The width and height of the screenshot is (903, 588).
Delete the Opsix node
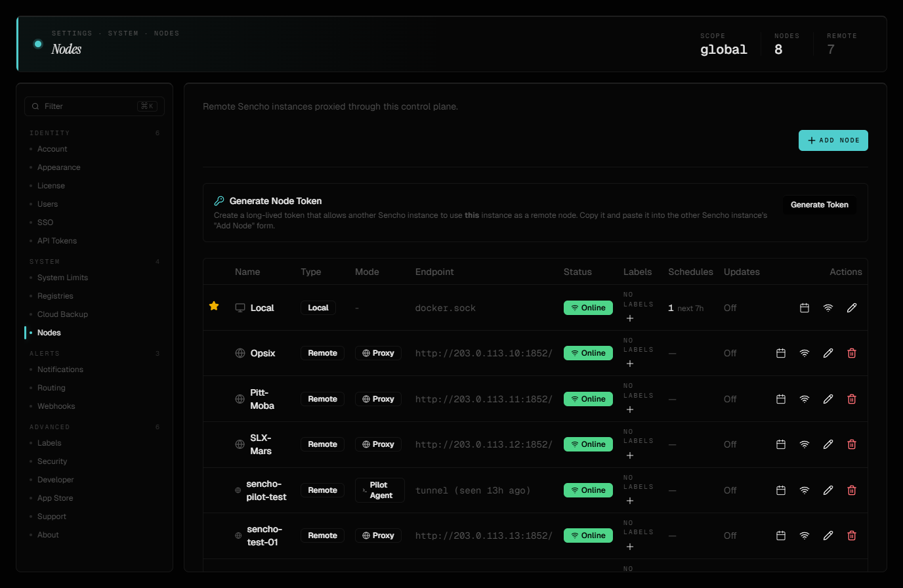[852, 353]
